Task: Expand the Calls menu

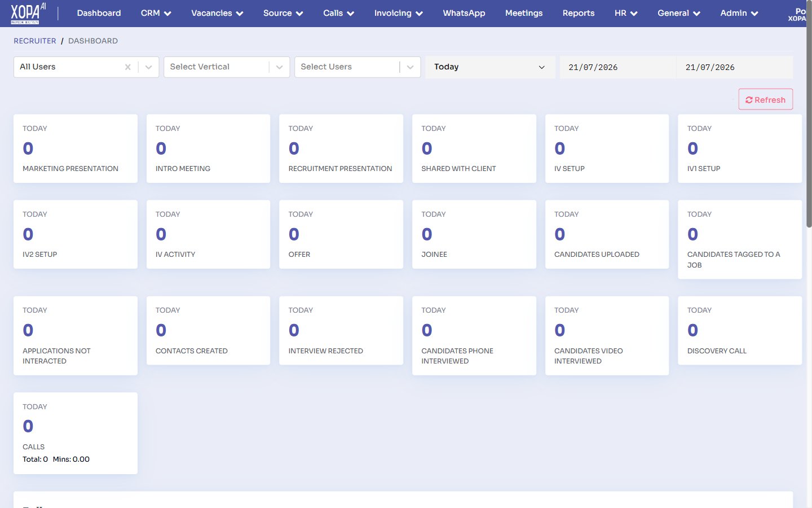Action: [x=338, y=13]
